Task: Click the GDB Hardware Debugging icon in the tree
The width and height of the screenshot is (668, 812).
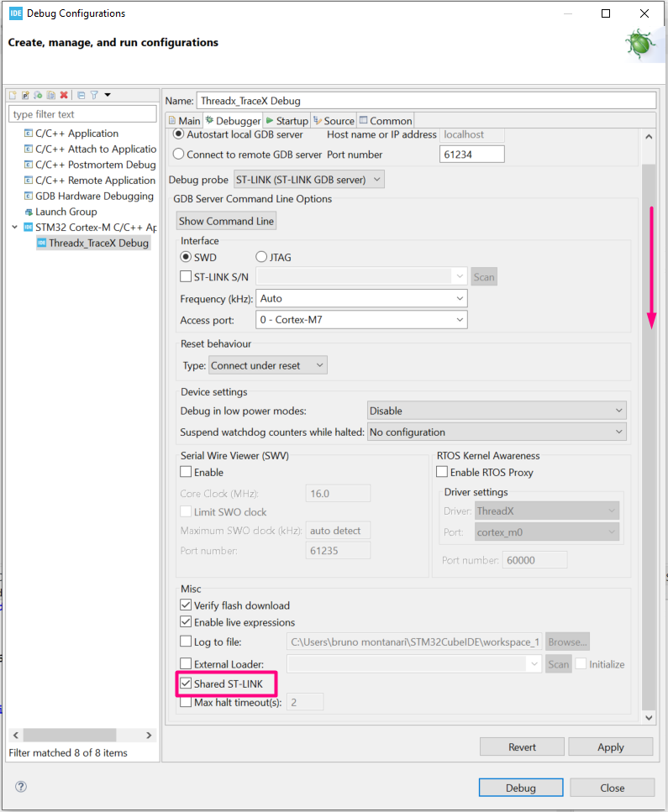Action: point(29,196)
